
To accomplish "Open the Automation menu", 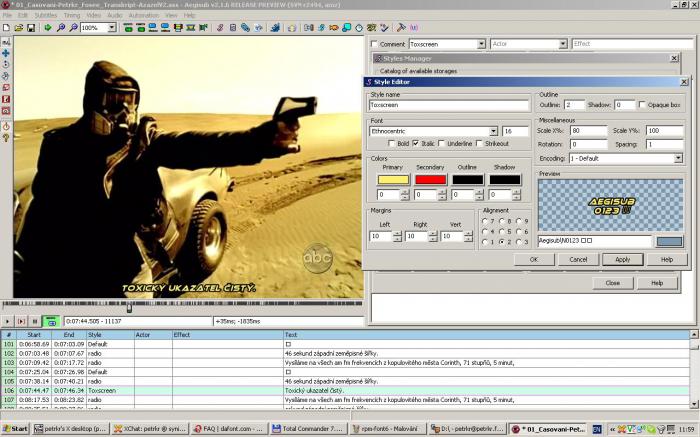I will [144, 15].
